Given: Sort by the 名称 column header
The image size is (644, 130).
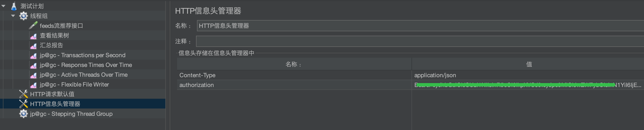Looking at the screenshot, I should click(294, 64).
